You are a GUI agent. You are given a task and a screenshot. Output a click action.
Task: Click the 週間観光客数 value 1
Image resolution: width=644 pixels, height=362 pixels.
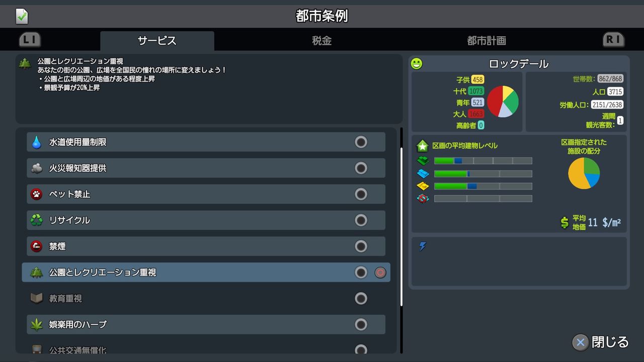620,121
